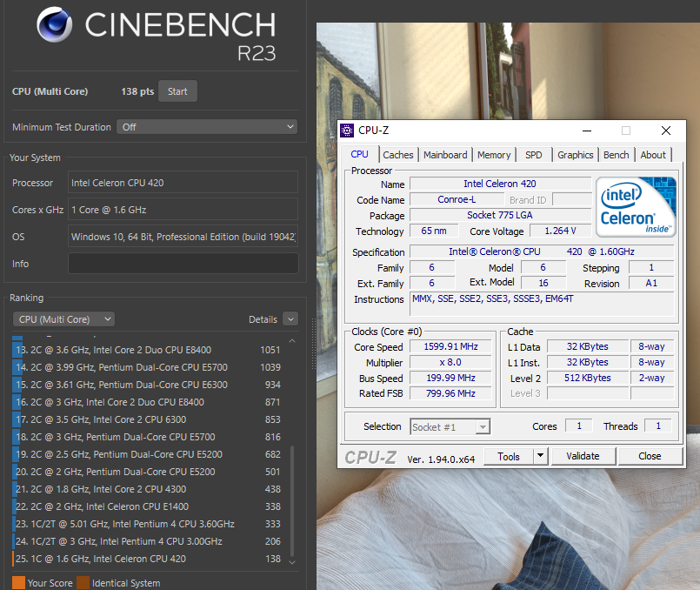
Task: Click the ranking list scrollbar thumb
Action: 292,500
